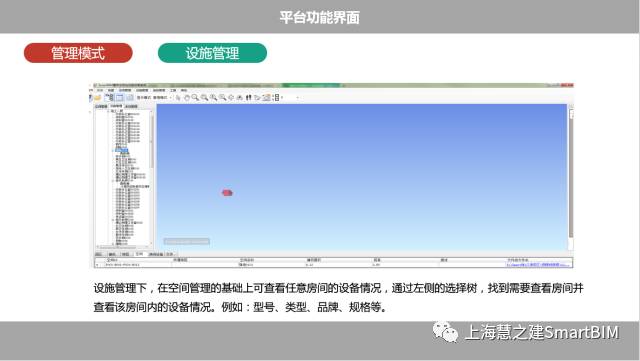Viewport: 640px width, 361px height.
Task: Click the tree panel horizontal scrollbar
Action: (123, 247)
